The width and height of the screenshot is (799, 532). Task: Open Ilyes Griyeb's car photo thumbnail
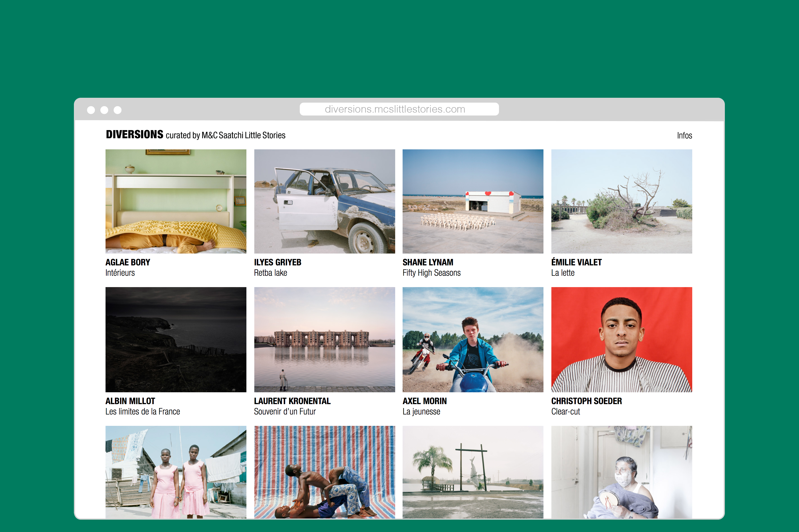click(x=324, y=201)
